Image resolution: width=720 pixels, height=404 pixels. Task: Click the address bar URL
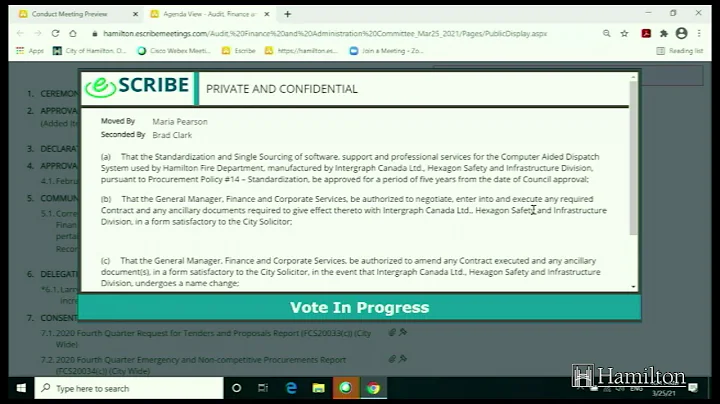coord(325,34)
